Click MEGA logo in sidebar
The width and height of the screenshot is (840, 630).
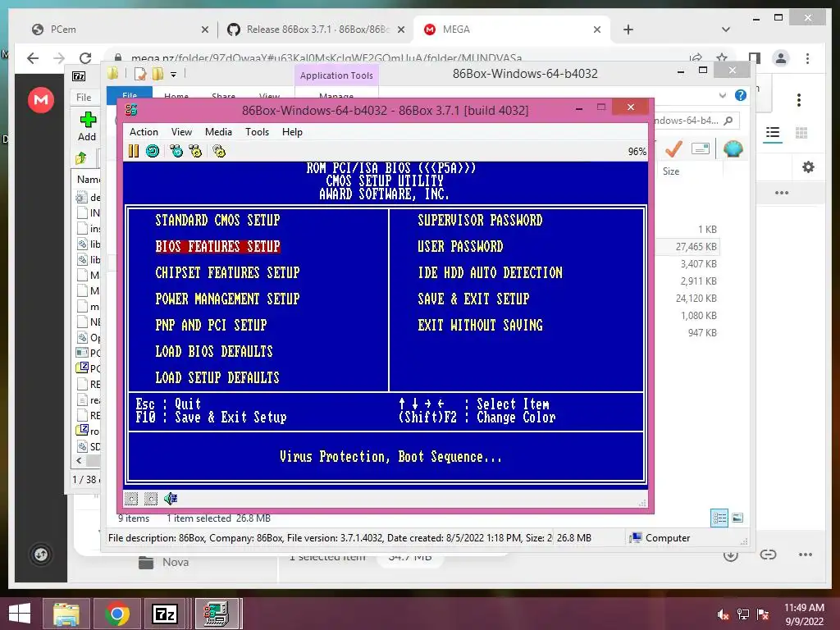41,99
